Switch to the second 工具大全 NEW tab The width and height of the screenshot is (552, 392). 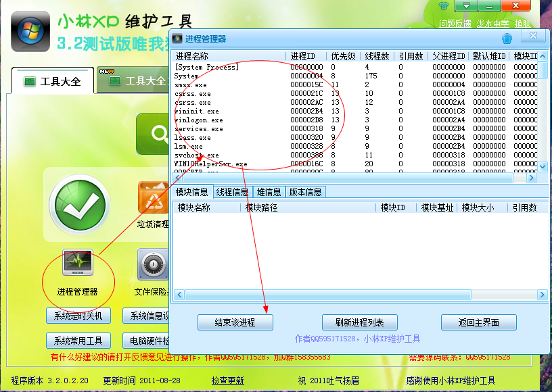pos(133,80)
